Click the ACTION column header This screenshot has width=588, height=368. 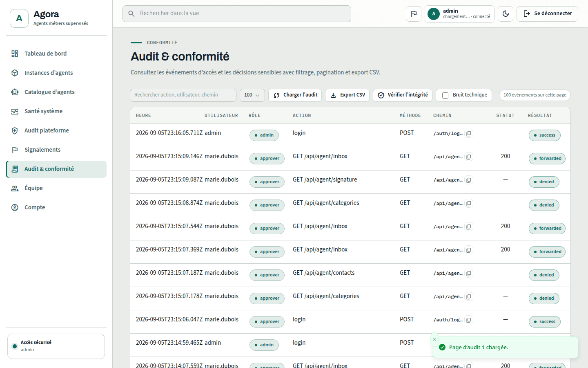coord(302,116)
